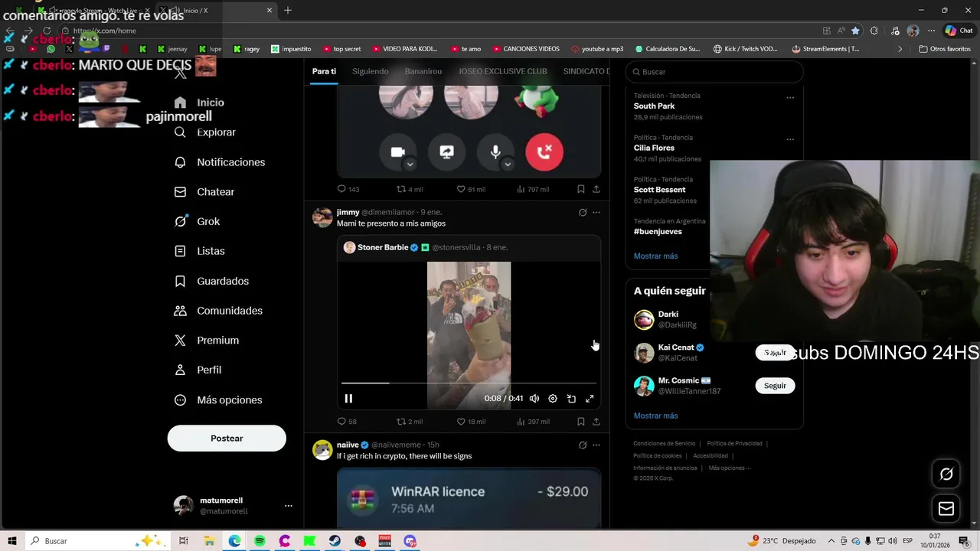The width and height of the screenshot is (980, 551).
Task: Open Condiciones de Servicio link
Action: (x=664, y=444)
